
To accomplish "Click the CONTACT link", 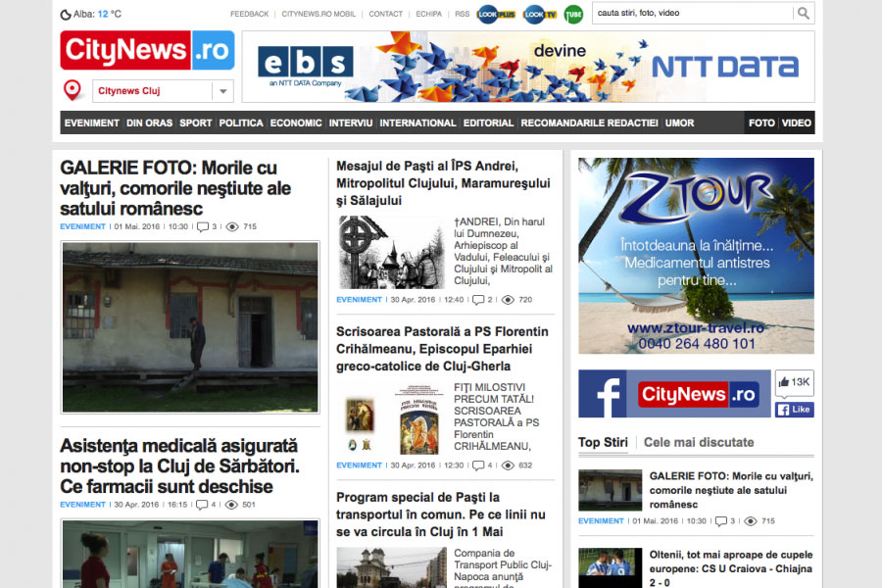I will pyautogui.click(x=385, y=14).
